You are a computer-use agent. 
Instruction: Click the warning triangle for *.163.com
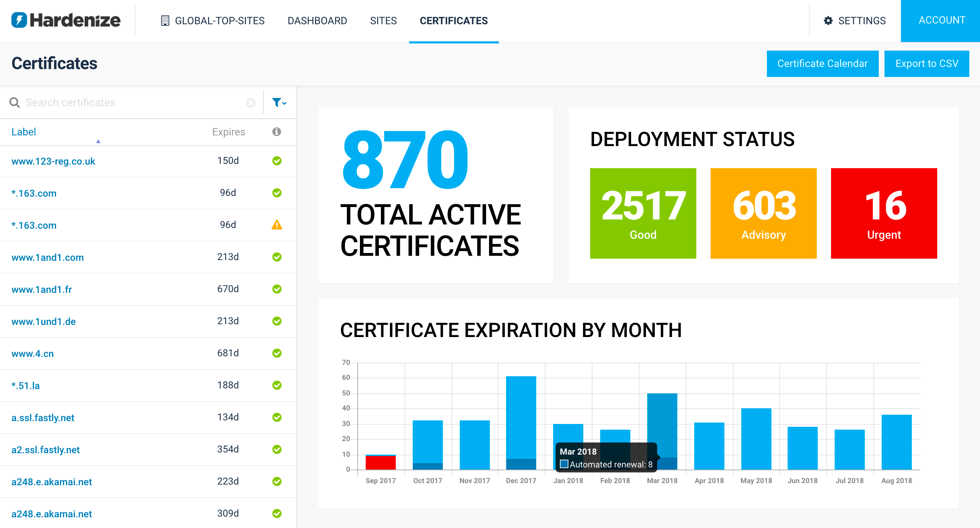point(277,225)
